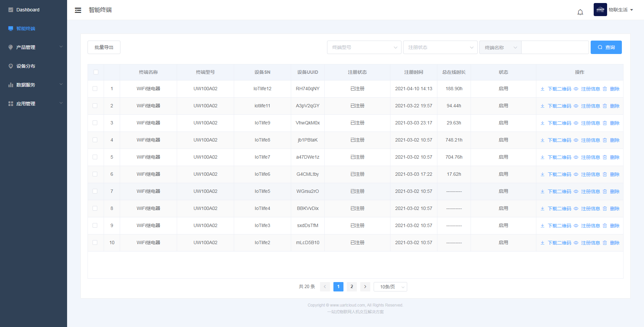This screenshot has width=644, height=327.
Task: Click page 1 in pagination
Action: (x=338, y=287)
